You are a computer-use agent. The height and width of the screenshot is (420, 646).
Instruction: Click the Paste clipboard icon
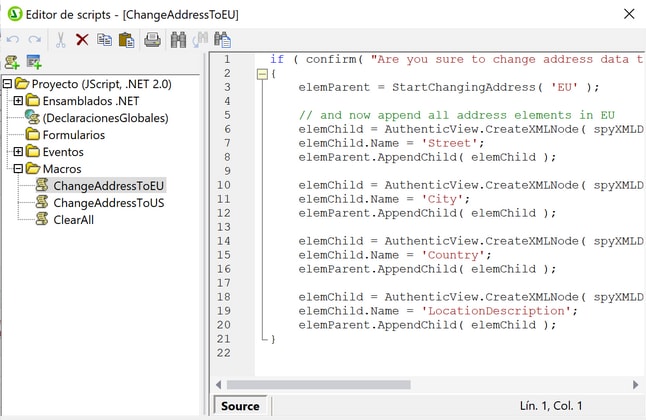click(x=126, y=40)
